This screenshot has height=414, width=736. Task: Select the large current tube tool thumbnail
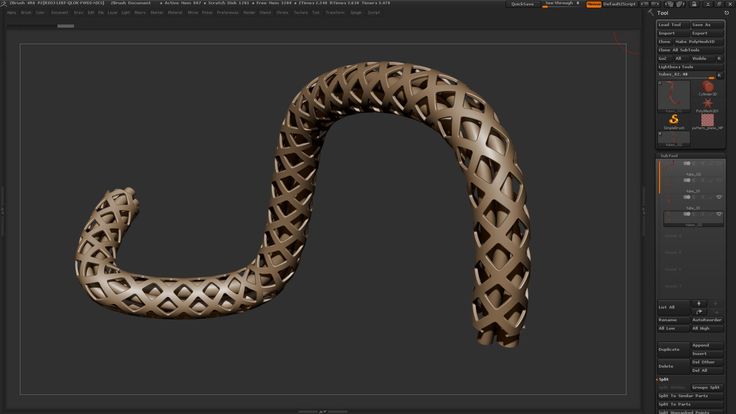pos(674,96)
